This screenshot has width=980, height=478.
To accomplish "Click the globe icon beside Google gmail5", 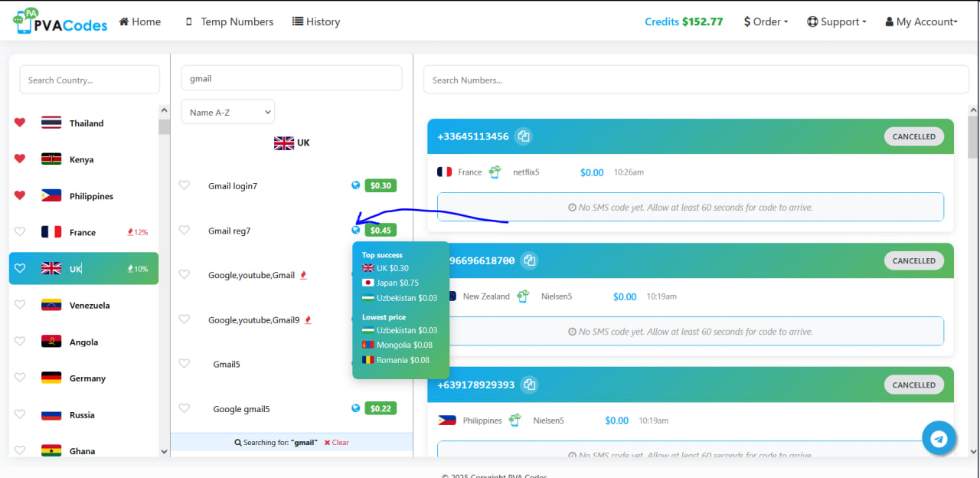I will click(355, 408).
